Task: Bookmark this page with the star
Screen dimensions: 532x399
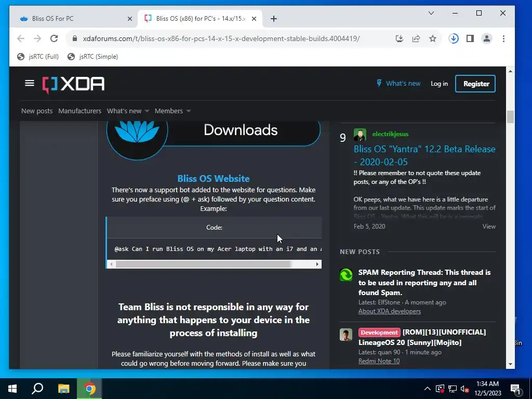Action: coord(433,38)
